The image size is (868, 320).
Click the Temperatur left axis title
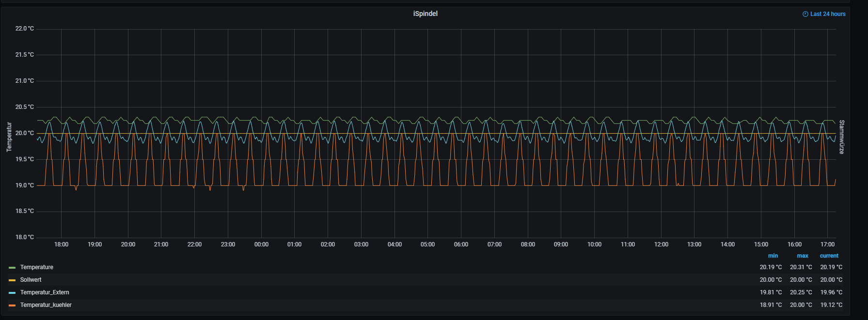coord(9,137)
